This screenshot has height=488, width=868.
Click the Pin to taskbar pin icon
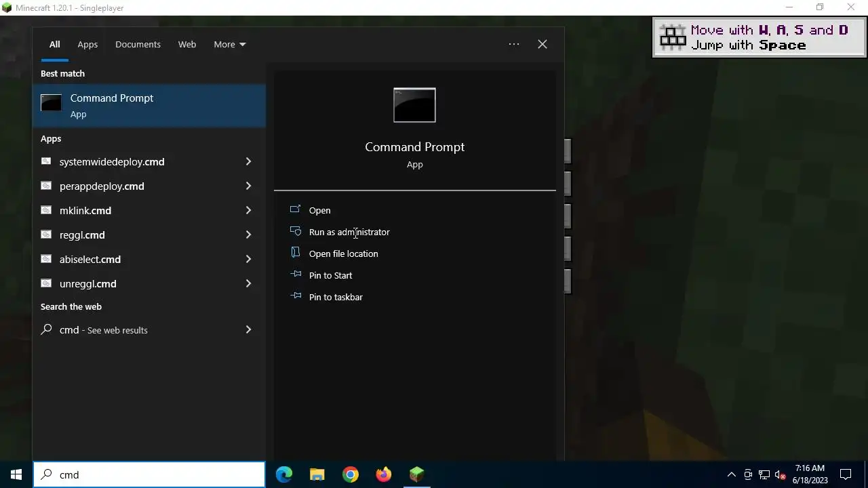point(295,296)
